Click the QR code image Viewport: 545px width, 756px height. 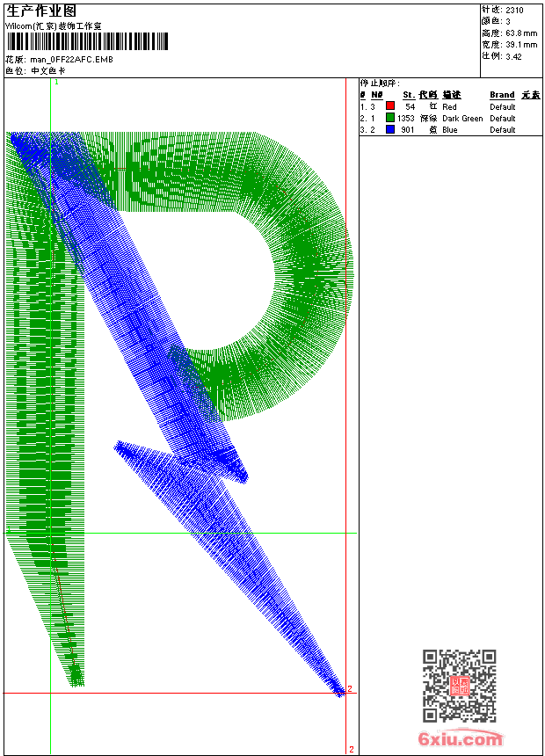460,686
